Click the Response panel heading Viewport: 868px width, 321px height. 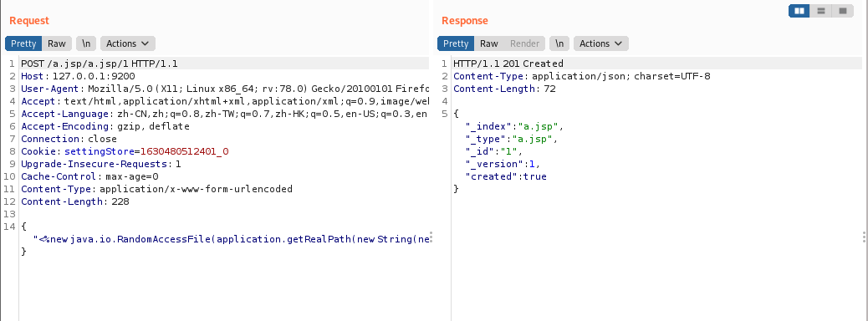pyautogui.click(x=464, y=20)
